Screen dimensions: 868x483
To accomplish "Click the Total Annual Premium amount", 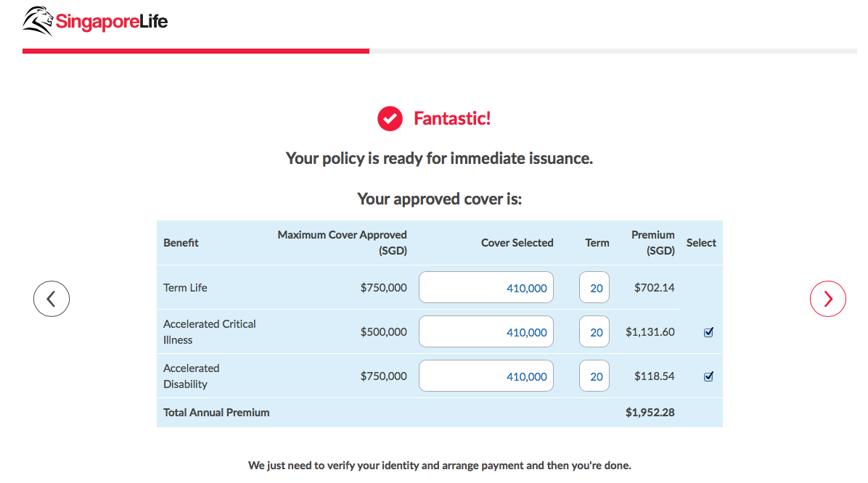I will coord(650,413).
